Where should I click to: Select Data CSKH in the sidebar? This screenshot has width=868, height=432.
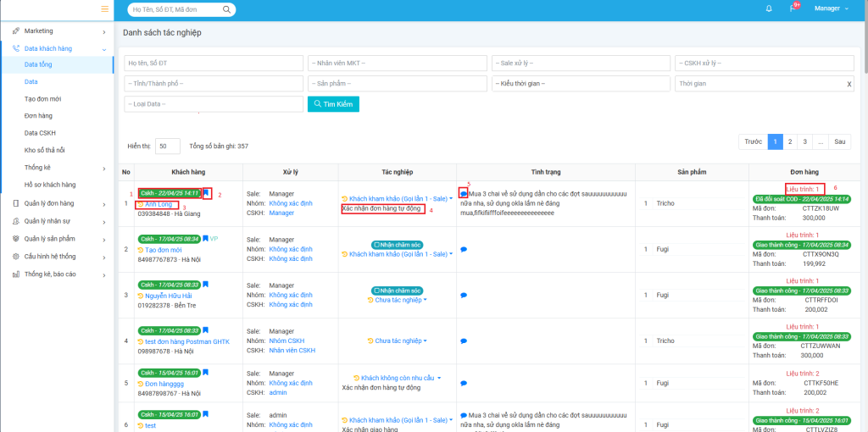[40, 133]
